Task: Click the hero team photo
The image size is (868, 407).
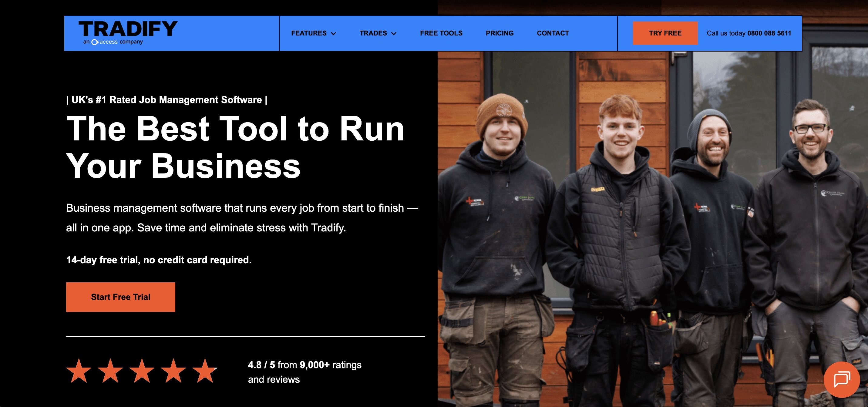Action: (653, 229)
